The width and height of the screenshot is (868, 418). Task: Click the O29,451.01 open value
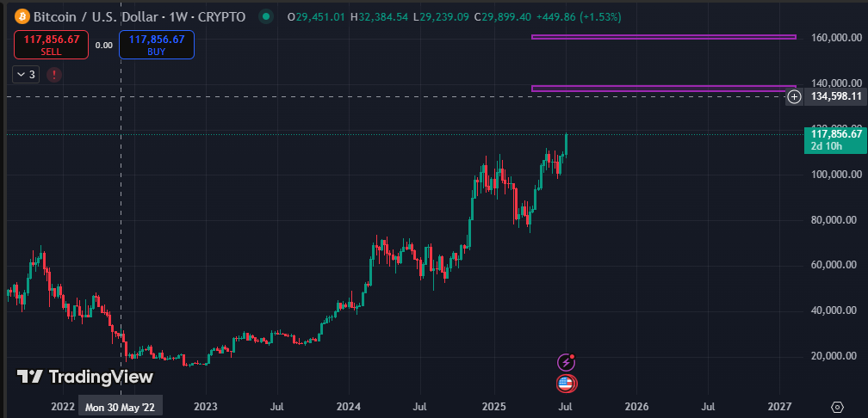(318, 17)
